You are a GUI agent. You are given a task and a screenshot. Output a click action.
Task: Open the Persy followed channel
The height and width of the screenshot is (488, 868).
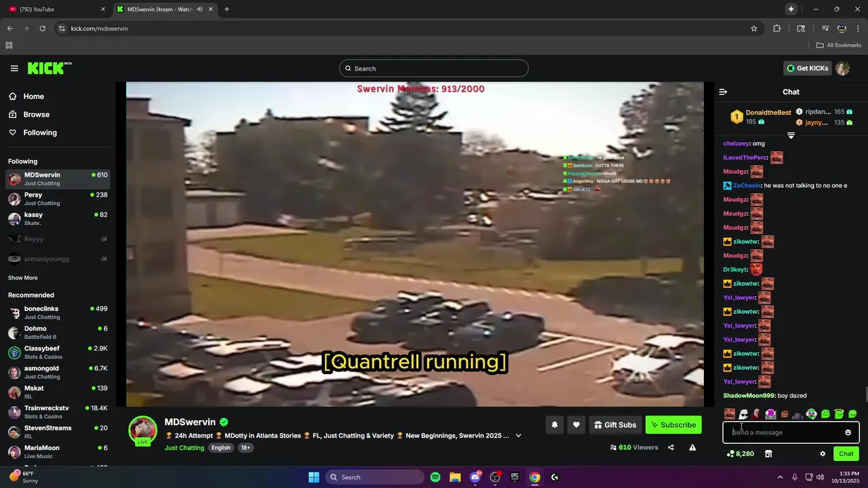(x=58, y=199)
